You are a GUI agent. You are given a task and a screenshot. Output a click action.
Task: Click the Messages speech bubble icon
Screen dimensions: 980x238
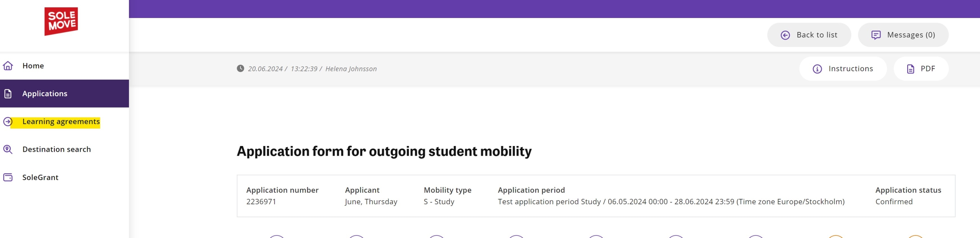[876, 35]
